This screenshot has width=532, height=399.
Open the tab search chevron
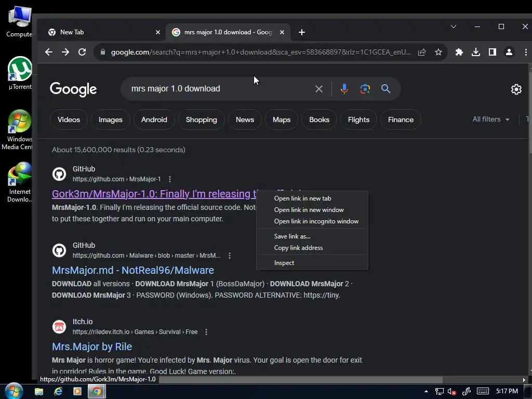453,26
